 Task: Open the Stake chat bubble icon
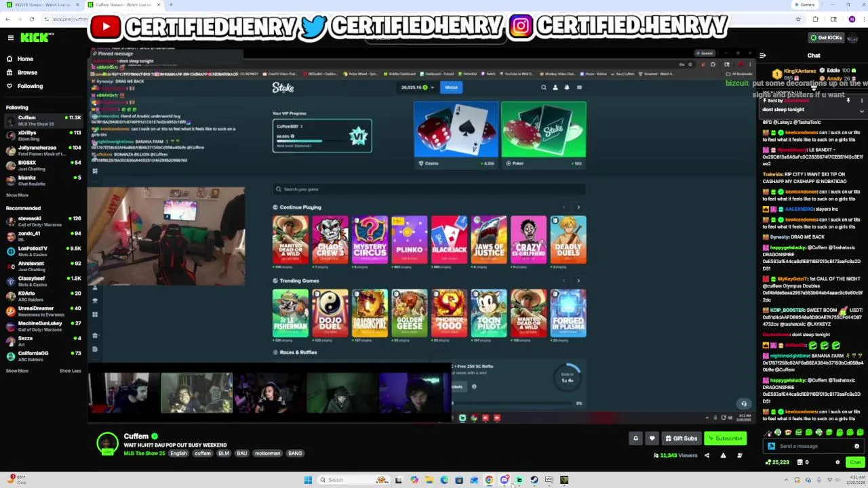point(579,87)
